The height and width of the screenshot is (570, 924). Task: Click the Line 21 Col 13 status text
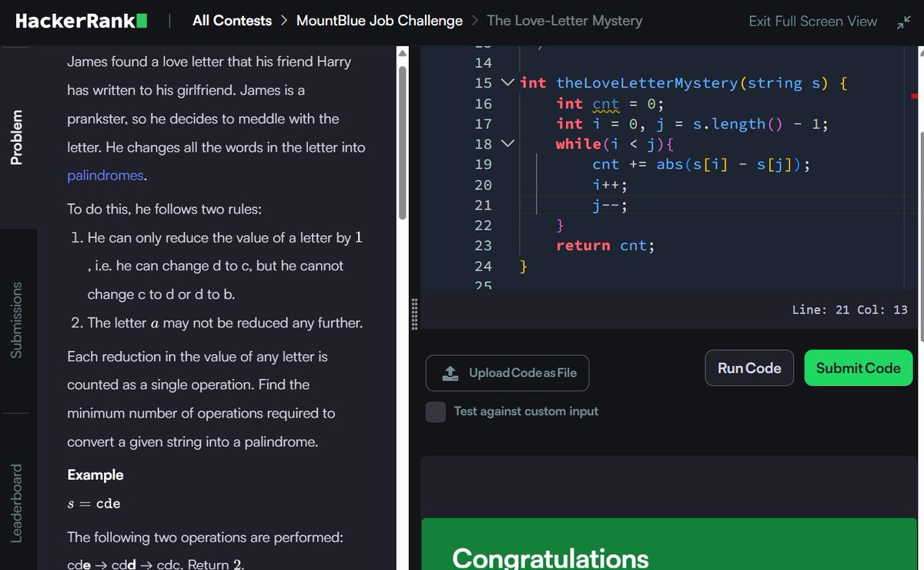tap(849, 310)
